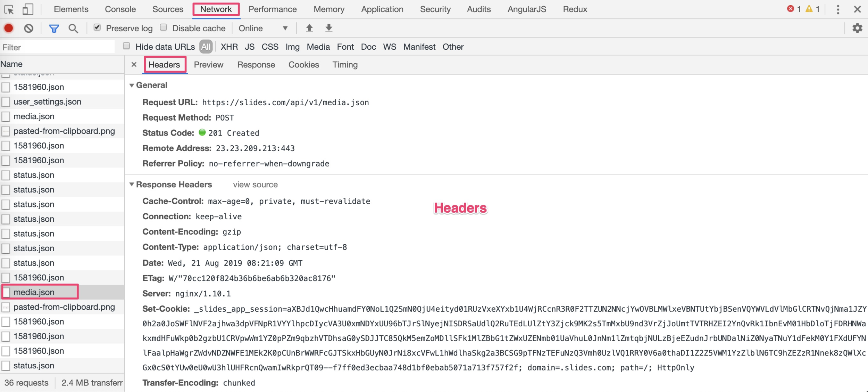Open the Online throttling dropdown
Viewport: 868px width, 392px height.
tap(263, 28)
